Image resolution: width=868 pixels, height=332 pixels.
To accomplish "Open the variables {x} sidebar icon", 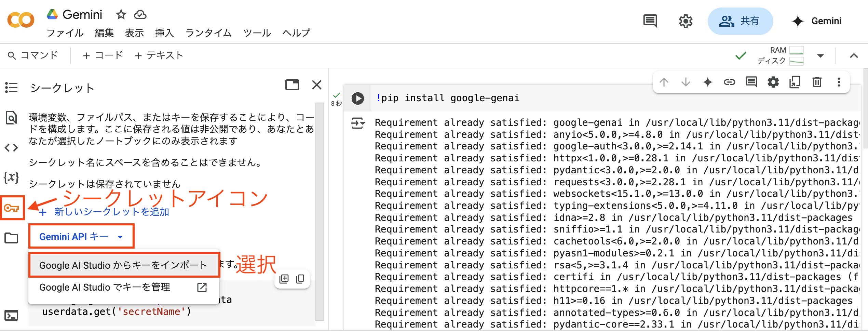I will pos(11,177).
